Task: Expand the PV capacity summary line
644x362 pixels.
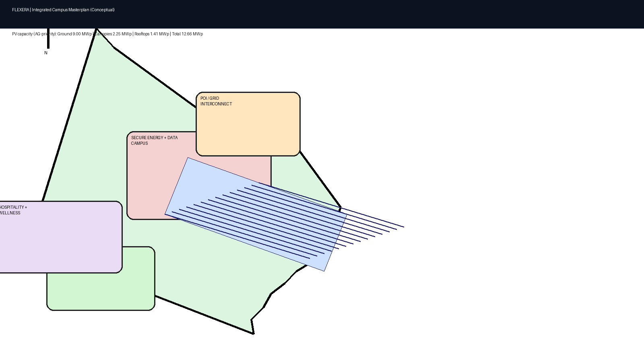Action: click(x=107, y=34)
